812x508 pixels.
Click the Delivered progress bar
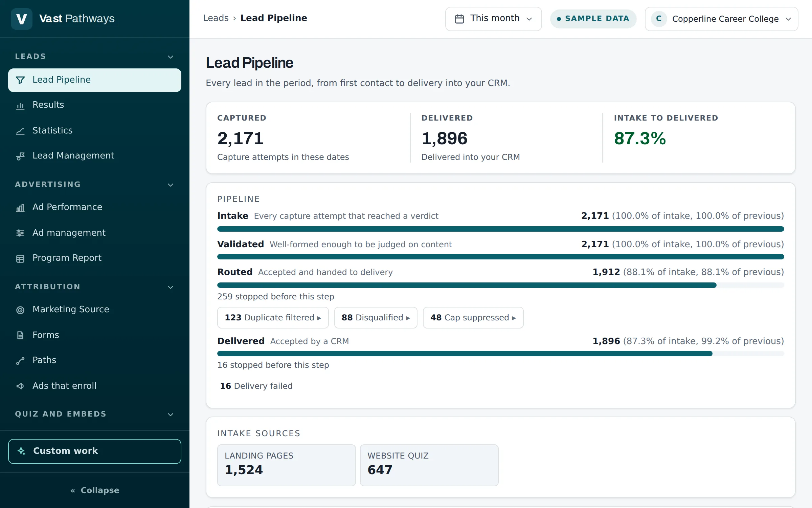(x=500, y=354)
